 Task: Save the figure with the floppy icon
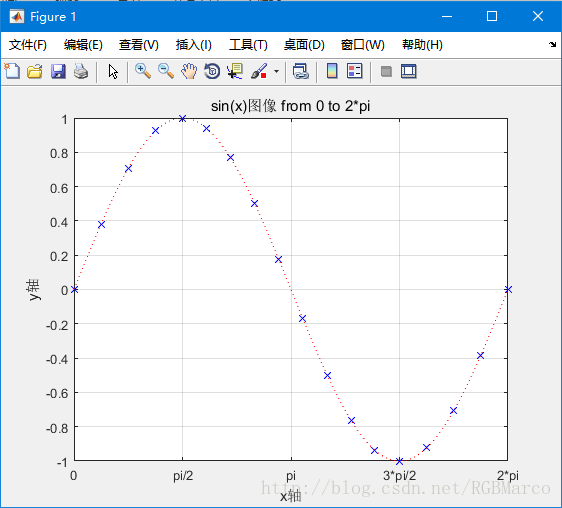point(58,71)
